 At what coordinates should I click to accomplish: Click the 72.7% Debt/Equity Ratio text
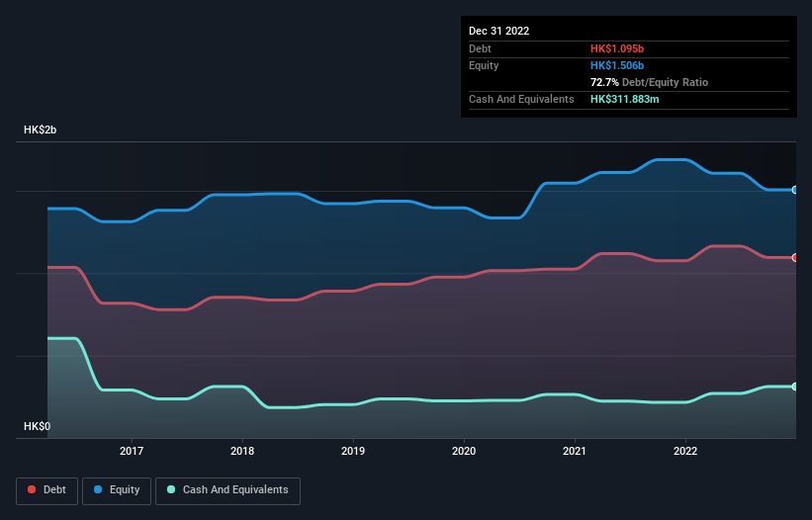[x=649, y=82]
